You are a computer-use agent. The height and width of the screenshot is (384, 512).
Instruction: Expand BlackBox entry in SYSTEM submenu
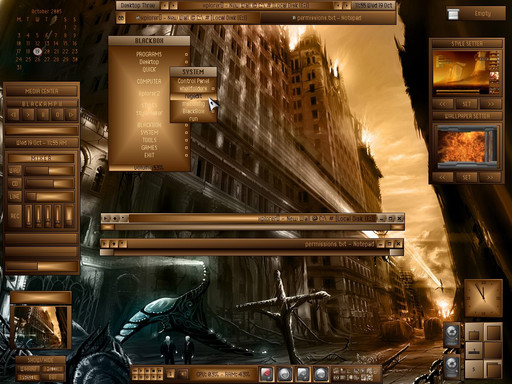(193, 111)
